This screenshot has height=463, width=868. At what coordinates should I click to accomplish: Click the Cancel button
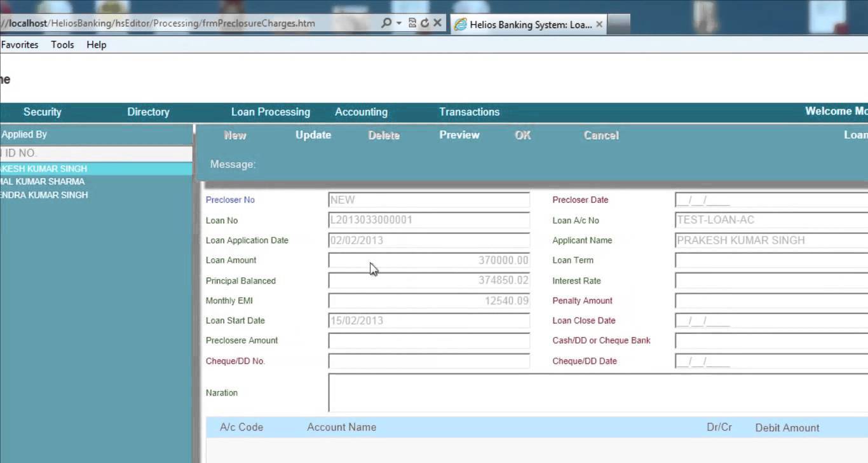(x=600, y=135)
